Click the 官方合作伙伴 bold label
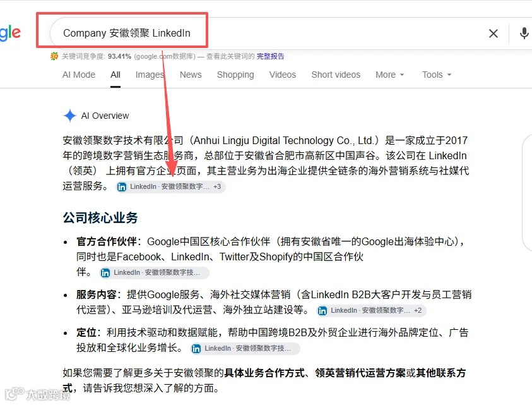Screen dimensions: 532x405 click(x=107, y=241)
